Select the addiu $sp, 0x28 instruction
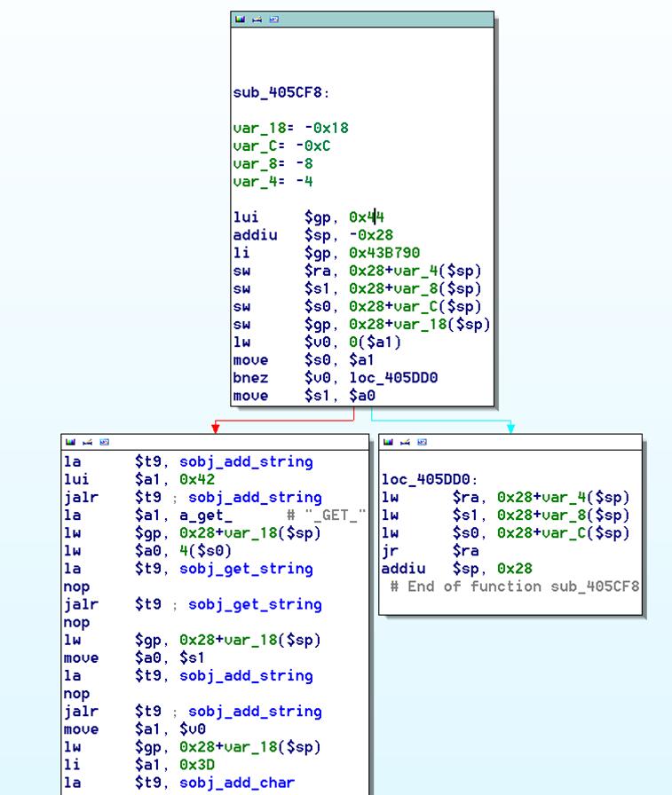This screenshot has height=795, width=672. point(457,569)
